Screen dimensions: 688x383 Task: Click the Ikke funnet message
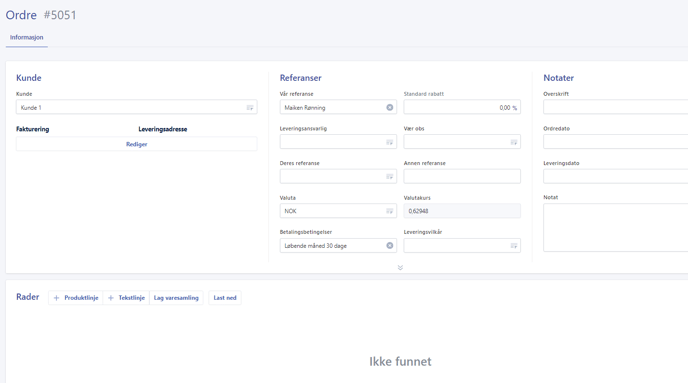pyautogui.click(x=400, y=362)
